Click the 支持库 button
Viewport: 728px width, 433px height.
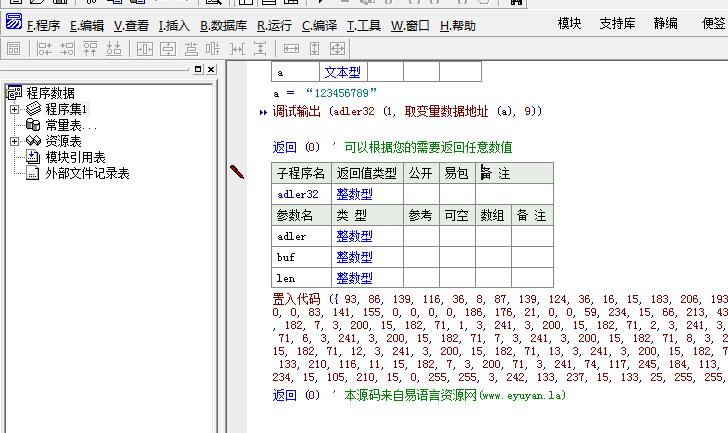[x=617, y=24]
